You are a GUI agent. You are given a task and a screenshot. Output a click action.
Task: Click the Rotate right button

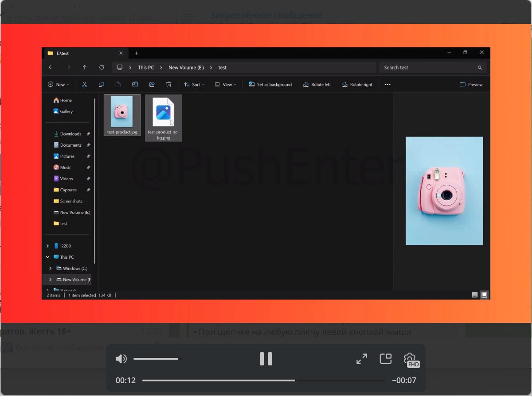click(357, 85)
